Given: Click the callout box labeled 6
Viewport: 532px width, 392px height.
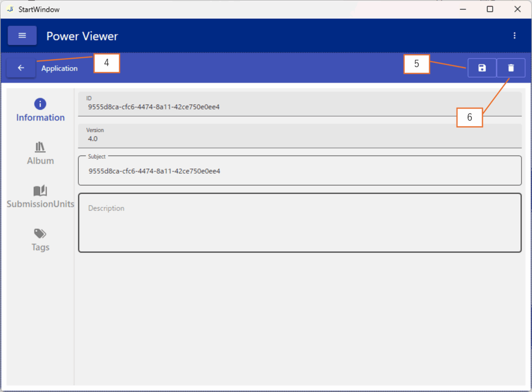Looking at the screenshot, I should [x=469, y=117].
